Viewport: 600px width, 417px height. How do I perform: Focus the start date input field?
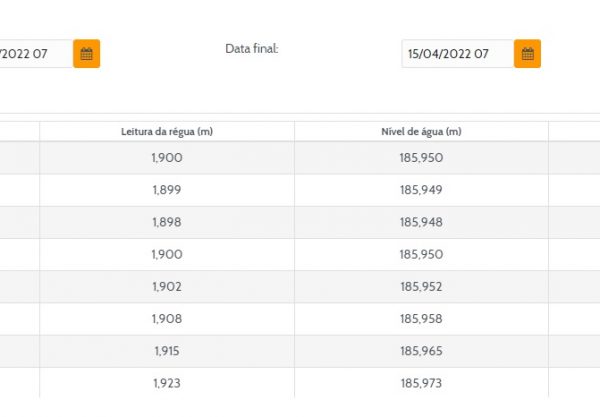[35, 54]
